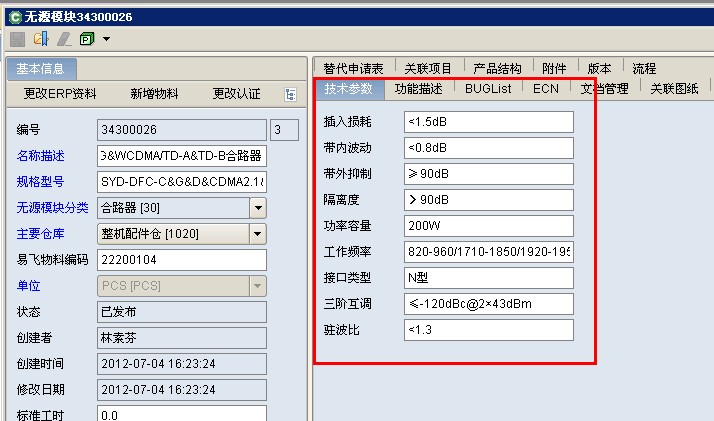The height and width of the screenshot is (421, 714).
Task: Open the BUGList tab
Action: pyautogui.click(x=488, y=88)
